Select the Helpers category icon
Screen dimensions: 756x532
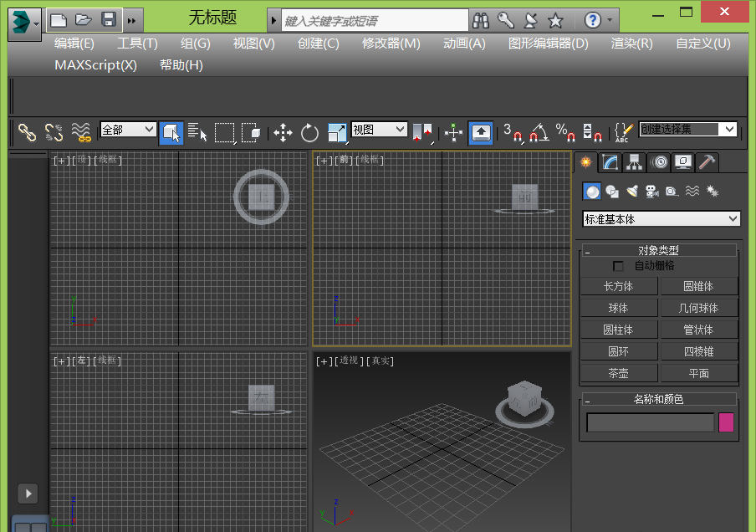click(672, 192)
